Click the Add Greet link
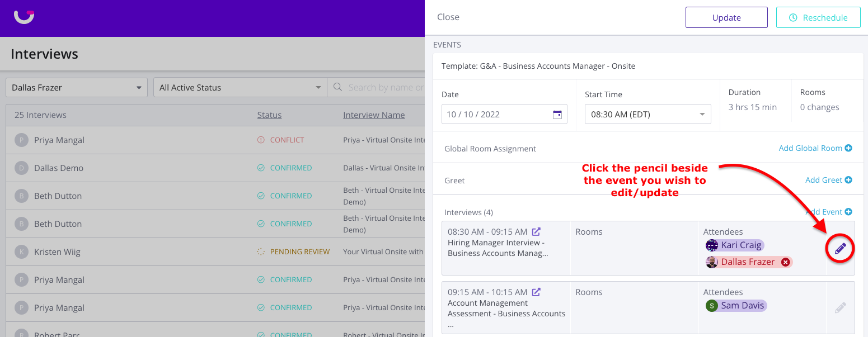This screenshot has width=868, height=337. 828,180
